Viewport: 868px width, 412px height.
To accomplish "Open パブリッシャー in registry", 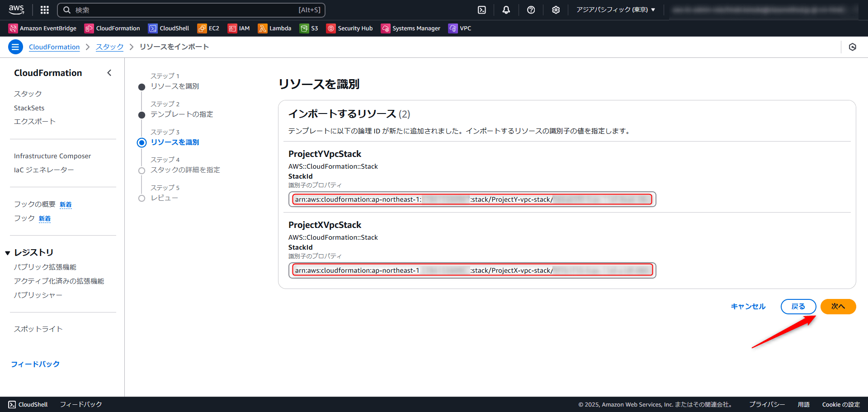I will (38, 295).
